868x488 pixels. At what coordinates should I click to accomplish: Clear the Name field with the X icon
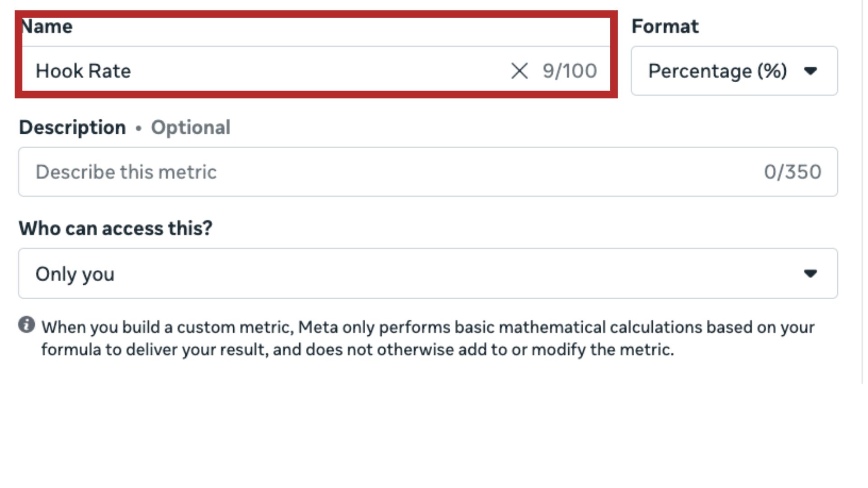pos(519,71)
